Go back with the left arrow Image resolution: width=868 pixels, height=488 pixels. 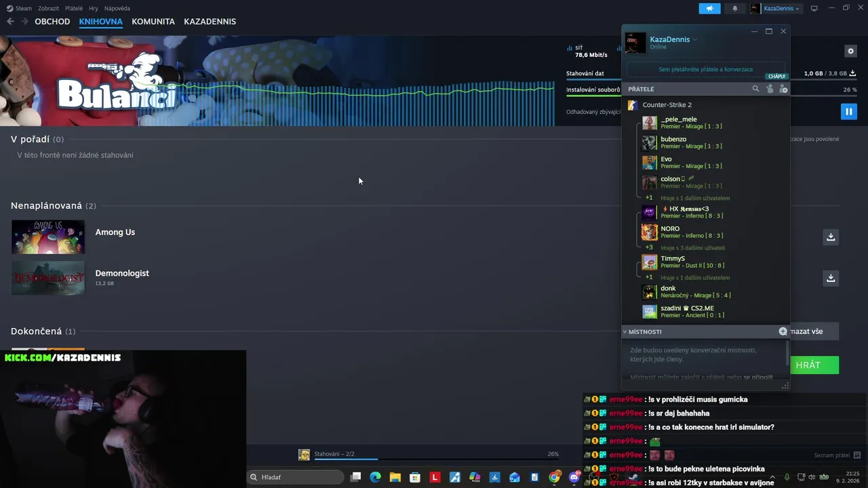pyautogui.click(x=10, y=22)
